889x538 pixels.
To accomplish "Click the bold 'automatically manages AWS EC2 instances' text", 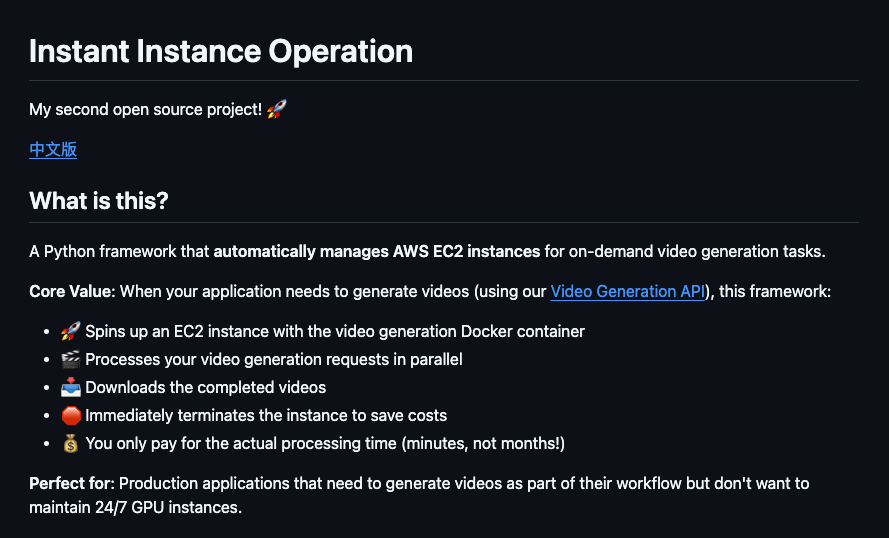I will (376, 251).
